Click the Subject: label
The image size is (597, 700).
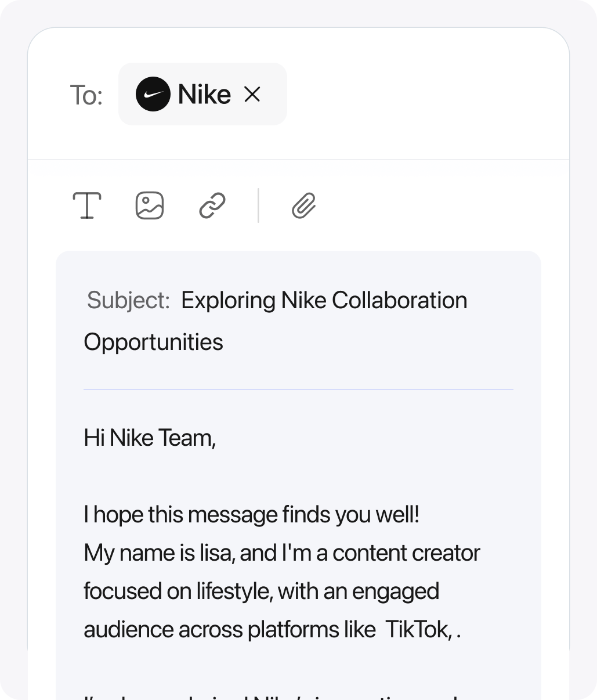tap(128, 300)
